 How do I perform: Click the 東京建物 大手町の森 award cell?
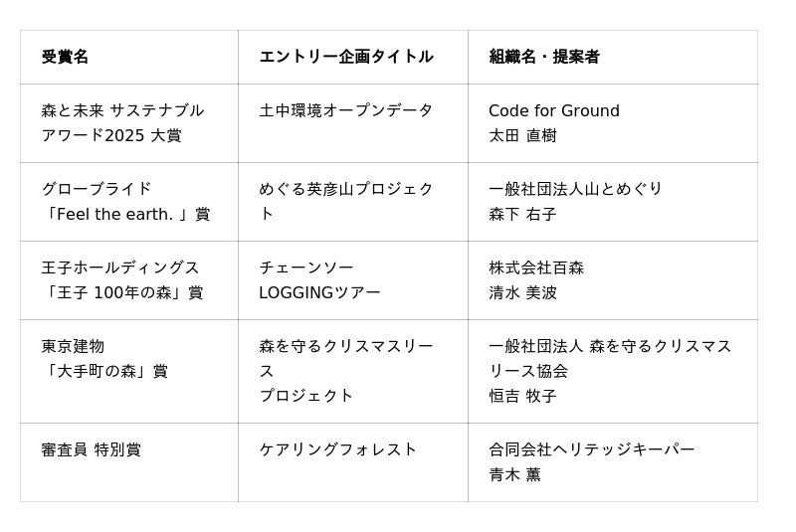click(104, 358)
